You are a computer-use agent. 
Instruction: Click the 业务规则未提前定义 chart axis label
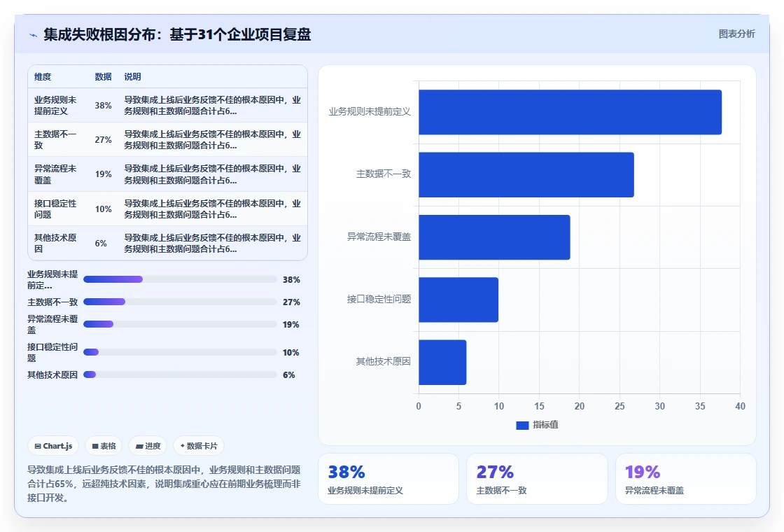coord(370,112)
